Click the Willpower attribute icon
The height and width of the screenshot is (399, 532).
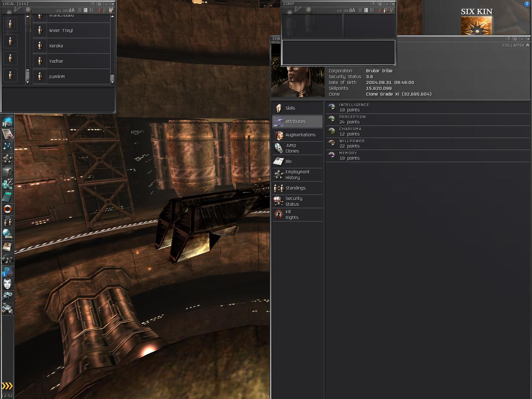(332, 143)
